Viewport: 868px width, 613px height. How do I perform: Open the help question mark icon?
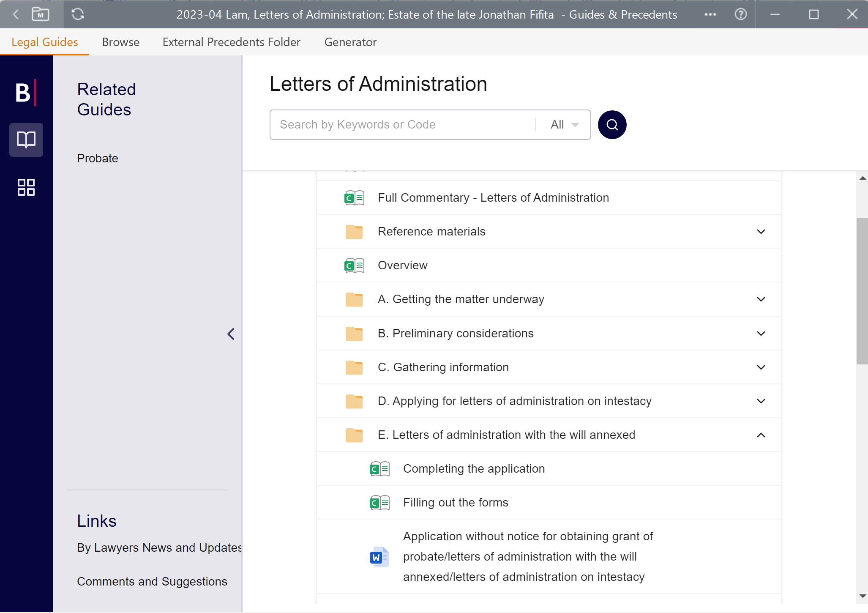(740, 14)
